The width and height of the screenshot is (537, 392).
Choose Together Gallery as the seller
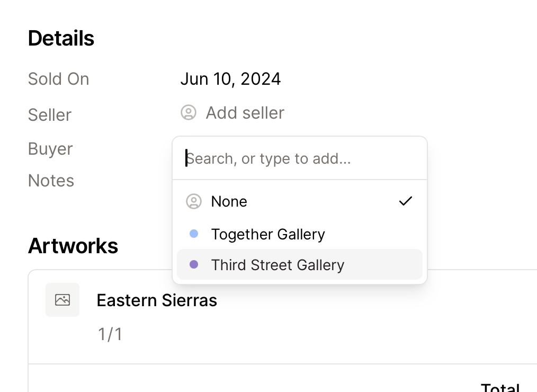point(268,234)
